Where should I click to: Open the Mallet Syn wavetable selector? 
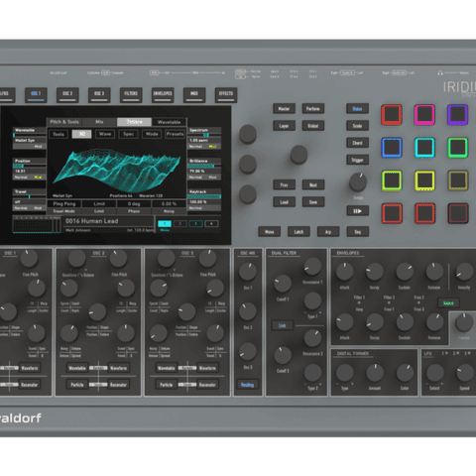click(x=30, y=141)
